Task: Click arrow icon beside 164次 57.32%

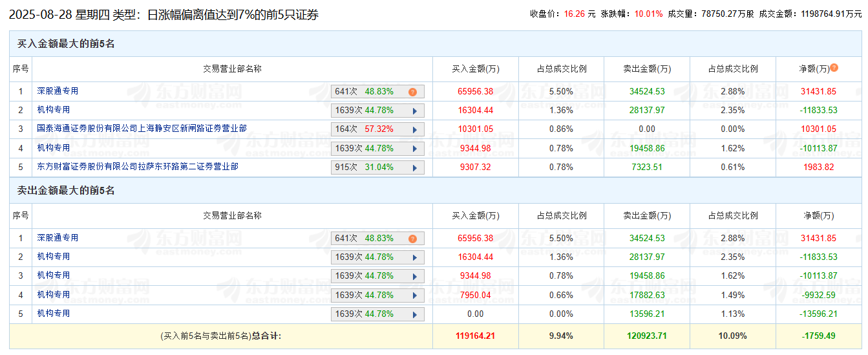Action: click(414, 129)
